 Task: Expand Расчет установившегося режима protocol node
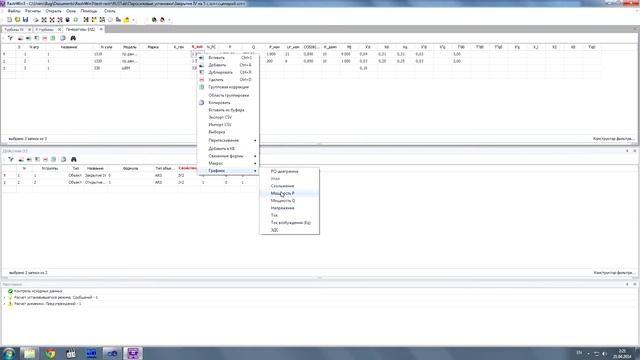[x=4, y=298]
